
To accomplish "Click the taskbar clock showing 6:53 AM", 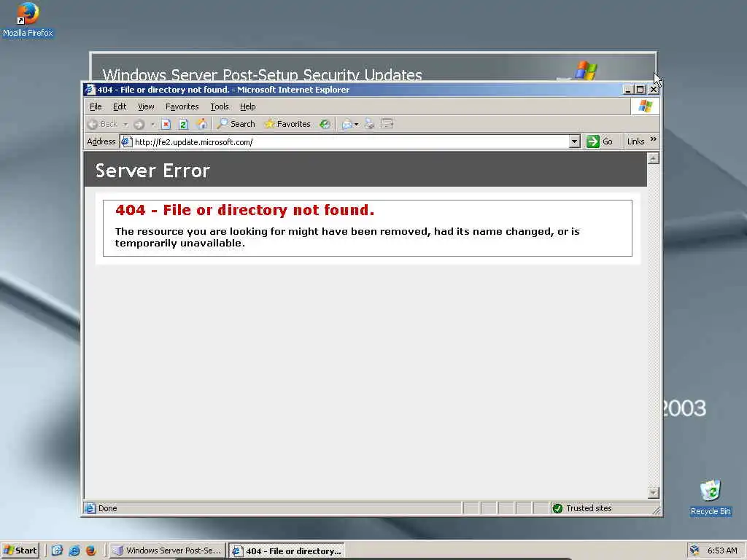I will 722,551.
